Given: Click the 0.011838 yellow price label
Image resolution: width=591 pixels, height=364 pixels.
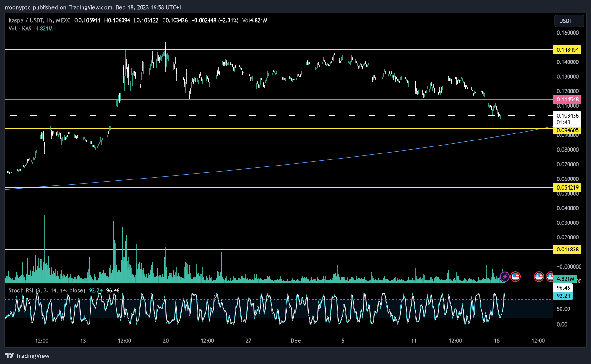Looking at the screenshot, I should (x=567, y=250).
